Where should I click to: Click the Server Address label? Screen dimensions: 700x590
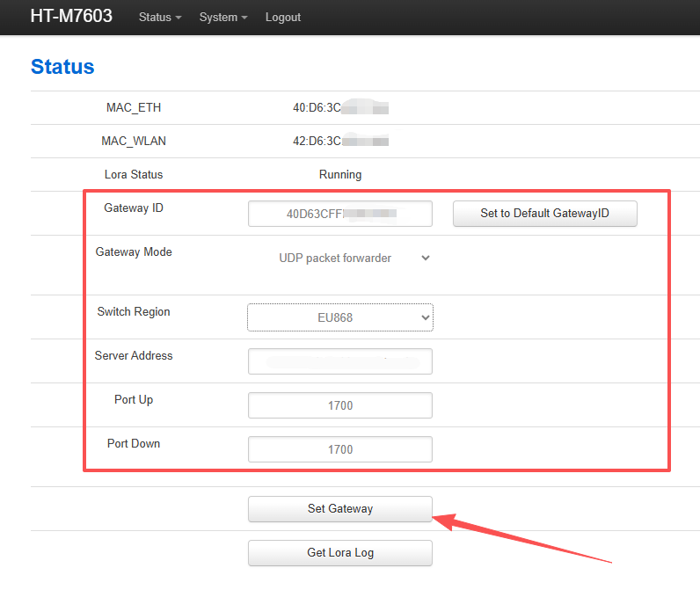[x=134, y=356]
